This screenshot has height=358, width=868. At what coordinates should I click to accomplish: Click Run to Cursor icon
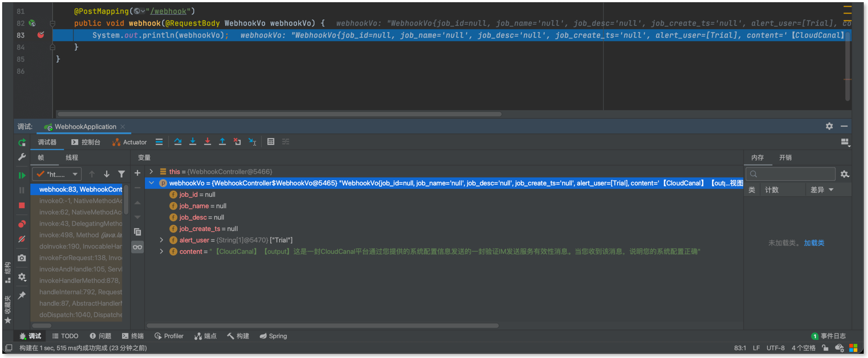point(252,142)
